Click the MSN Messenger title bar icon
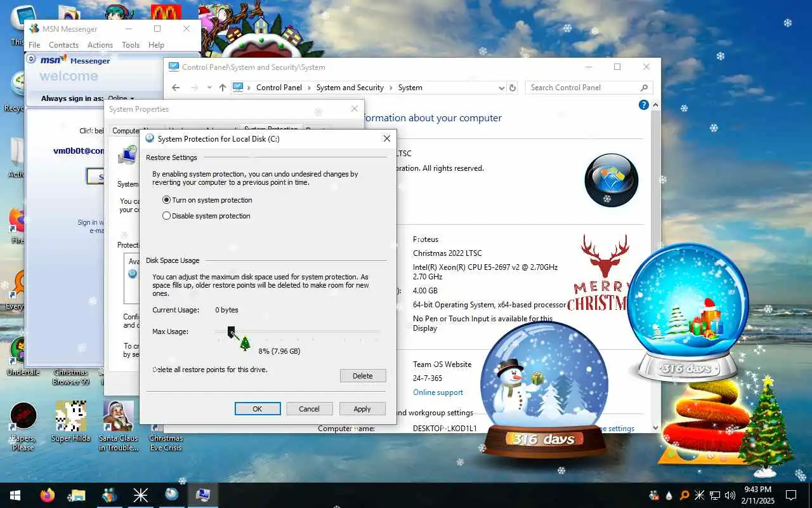 (34, 29)
